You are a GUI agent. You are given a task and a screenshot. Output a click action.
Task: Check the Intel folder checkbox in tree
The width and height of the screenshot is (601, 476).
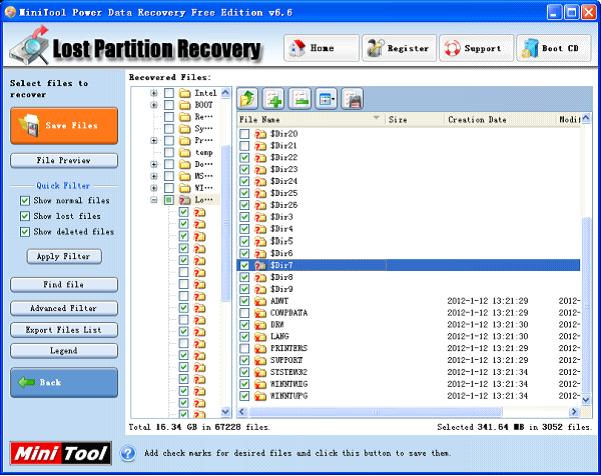[x=169, y=93]
